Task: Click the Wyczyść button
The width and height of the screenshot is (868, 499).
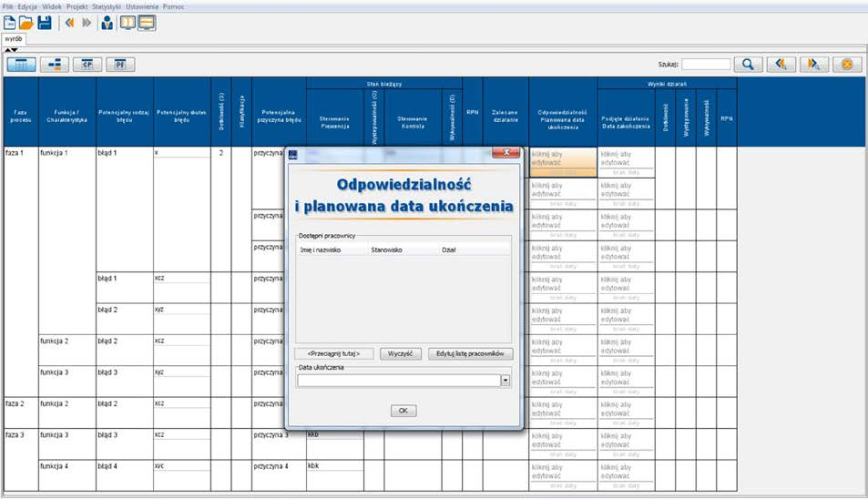Action: pos(400,353)
